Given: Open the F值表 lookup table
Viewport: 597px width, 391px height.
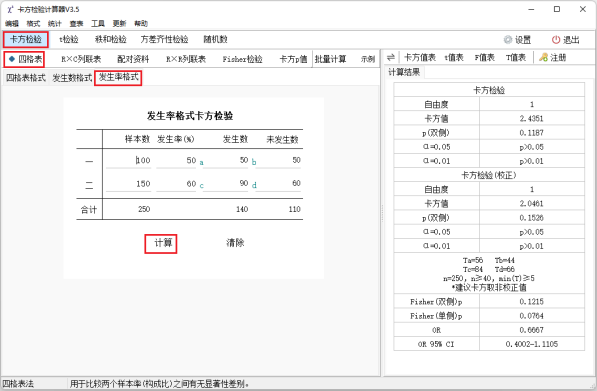Looking at the screenshot, I should (x=484, y=57).
